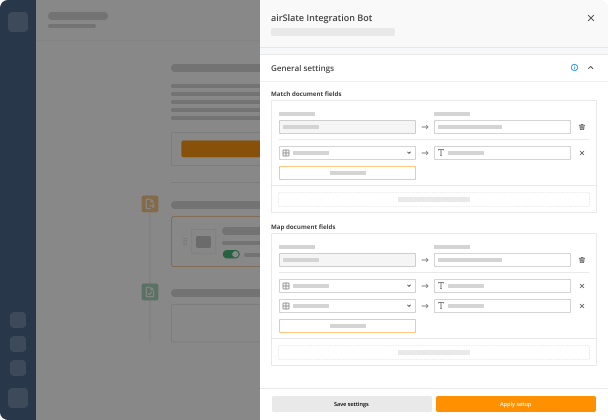This screenshot has height=420, width=608.
Task: Click orange-outlined add button in Match document fields
Action: pyautogui.click(x=347, y=173)
